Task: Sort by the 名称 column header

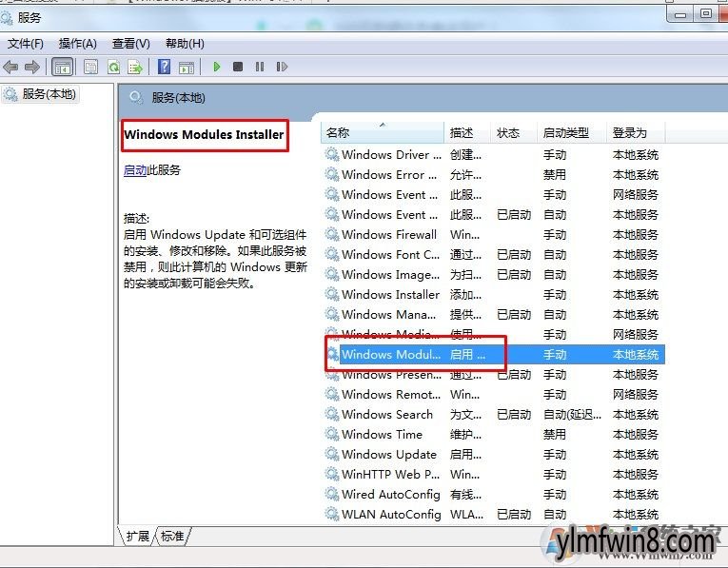Action: click(x=382, y=132)
